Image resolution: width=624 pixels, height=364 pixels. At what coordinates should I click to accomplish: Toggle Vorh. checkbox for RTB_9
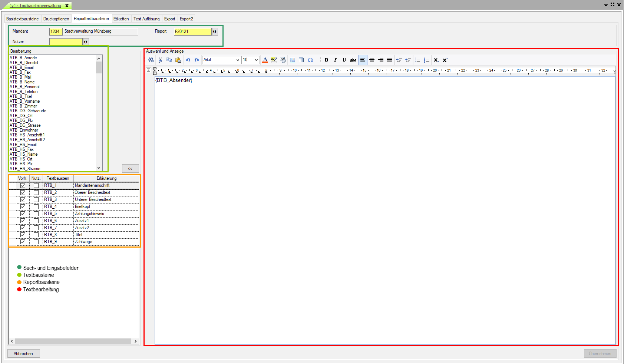23,242
